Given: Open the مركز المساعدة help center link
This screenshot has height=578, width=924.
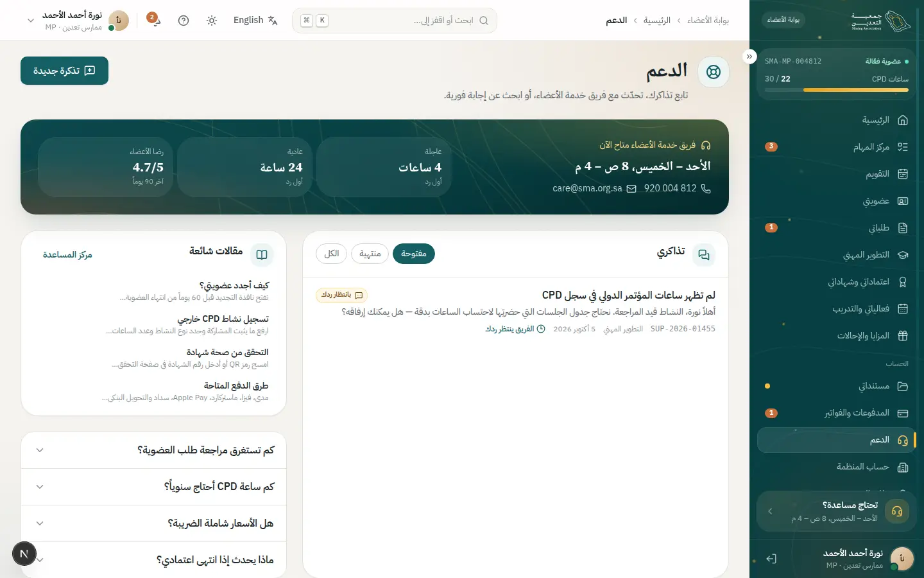Looking at the screenshot, I should (x=67, y=255).
